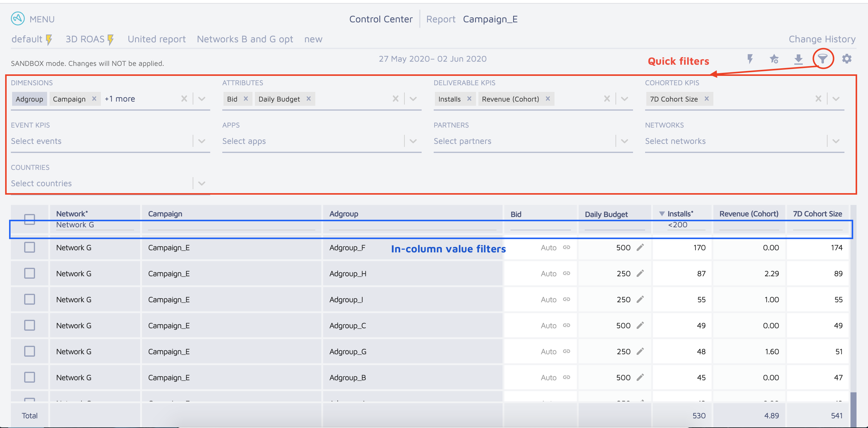Open Change History link
This screenshot has height=428, width=868.
click(821, 39)
